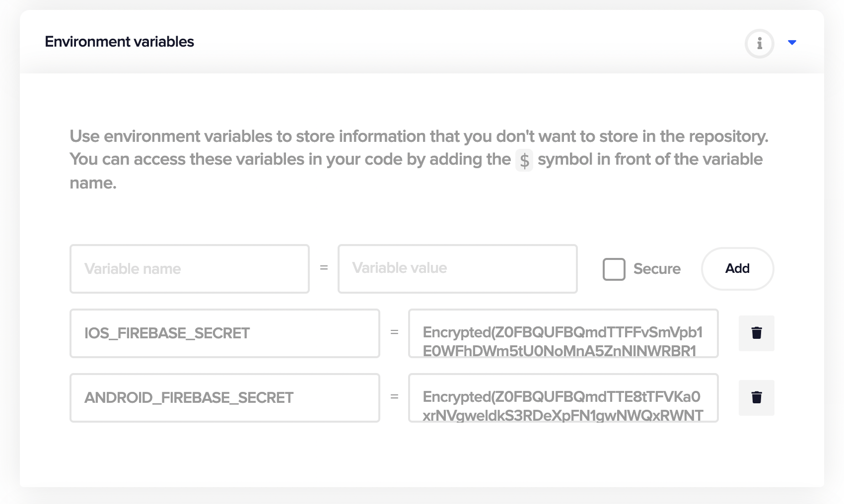Click the IOS_FIREBASE_SECRET name field
This screenshot has height=504, width=844.
pyautogui.click(x=224, y=333)
